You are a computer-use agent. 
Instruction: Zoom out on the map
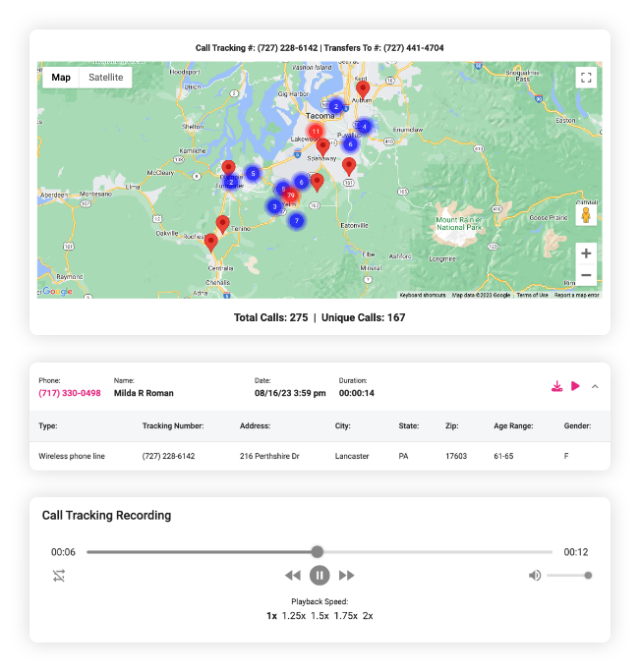coord(586,275)
